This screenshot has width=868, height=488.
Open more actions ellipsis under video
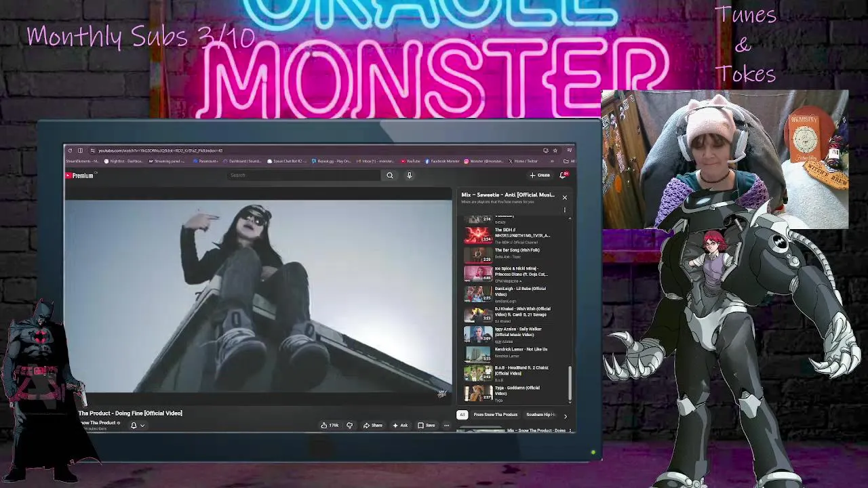click(446, 426)
